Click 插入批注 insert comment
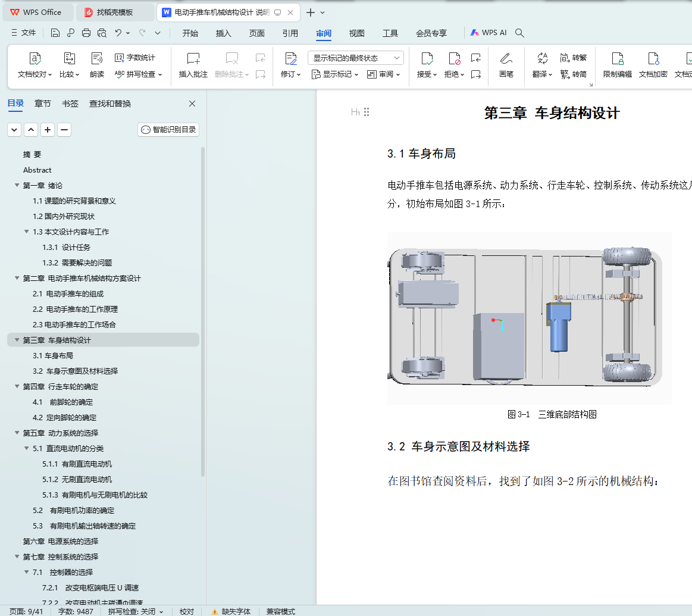Screen dimensions: 692x616 click(x=193, y=65)
